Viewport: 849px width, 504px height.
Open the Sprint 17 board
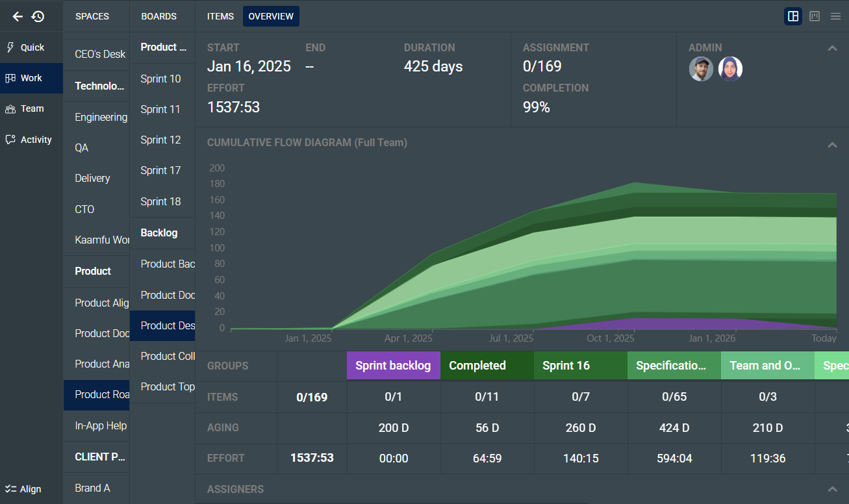pyautogui.click(x=160, y=170)
